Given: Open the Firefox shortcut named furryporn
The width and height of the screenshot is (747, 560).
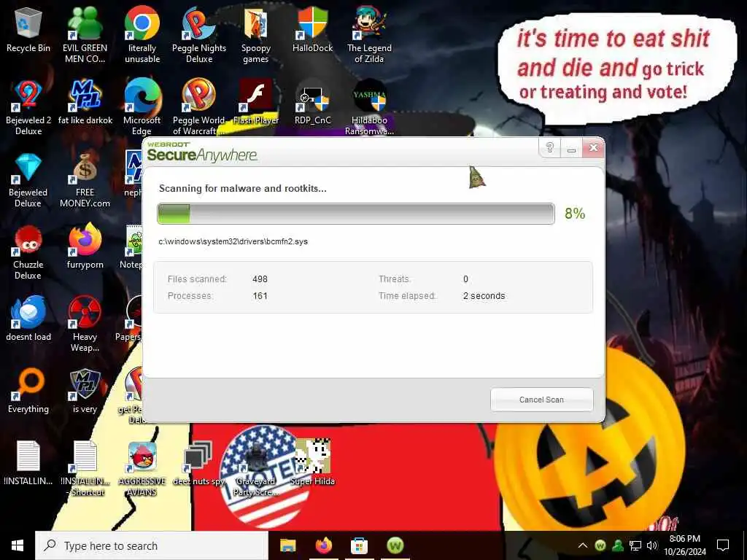Looking at the screenshot, I should [85, 247].
